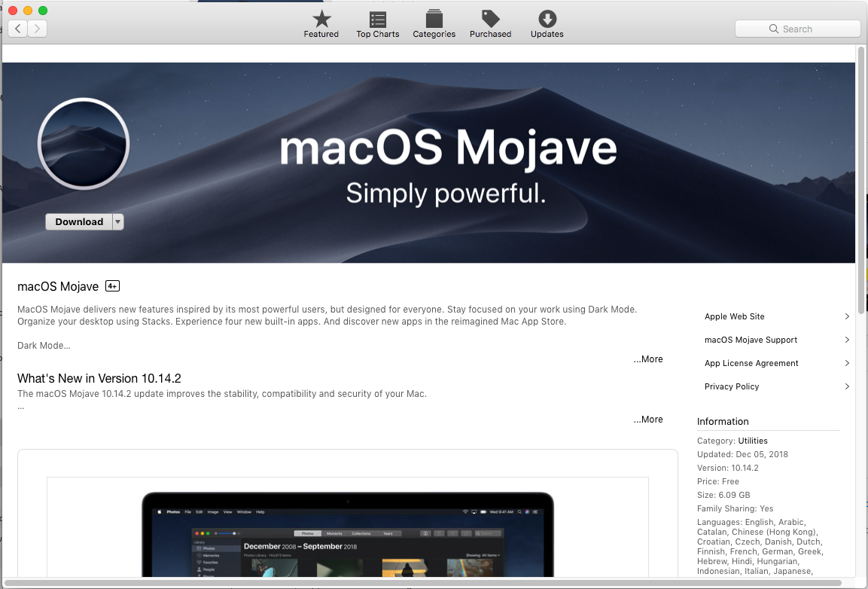Open the Categories tray icon
Viewport: 868px width, 589px height.
(x=434, y=20)
